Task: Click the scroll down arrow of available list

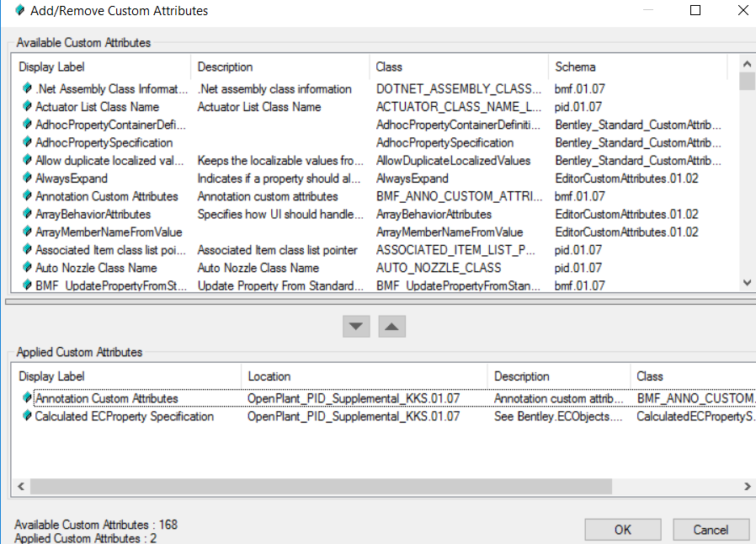Action: [x=747, y=283]
